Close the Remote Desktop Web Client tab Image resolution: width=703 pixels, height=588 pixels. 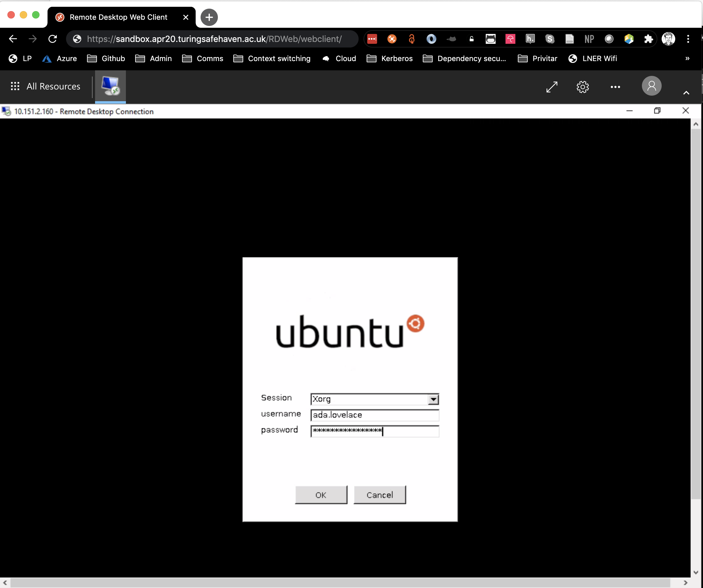186,17
